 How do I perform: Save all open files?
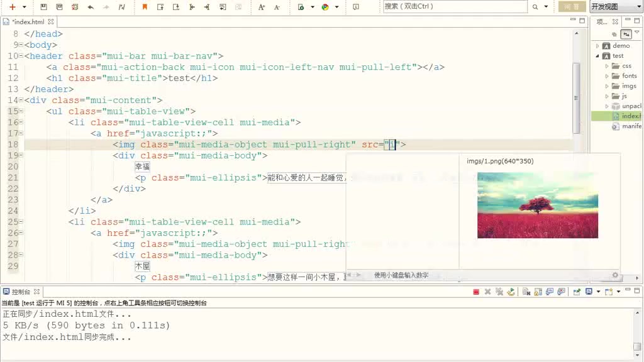[x=58, y=8]
